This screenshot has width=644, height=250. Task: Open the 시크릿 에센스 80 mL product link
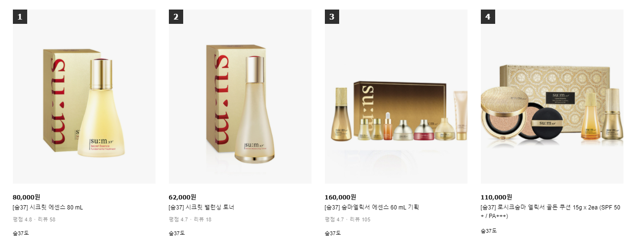pyautogui.click(x=48, y=208)
